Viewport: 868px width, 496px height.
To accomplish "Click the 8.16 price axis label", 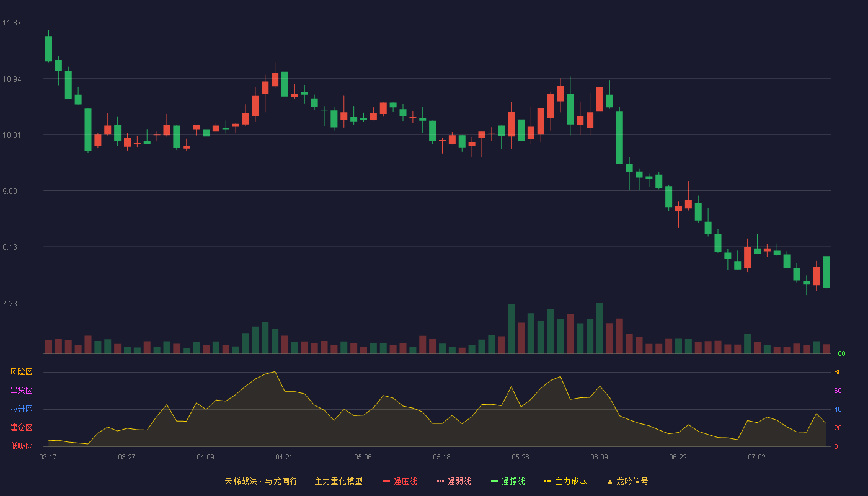I will click(x=10, y=247).
